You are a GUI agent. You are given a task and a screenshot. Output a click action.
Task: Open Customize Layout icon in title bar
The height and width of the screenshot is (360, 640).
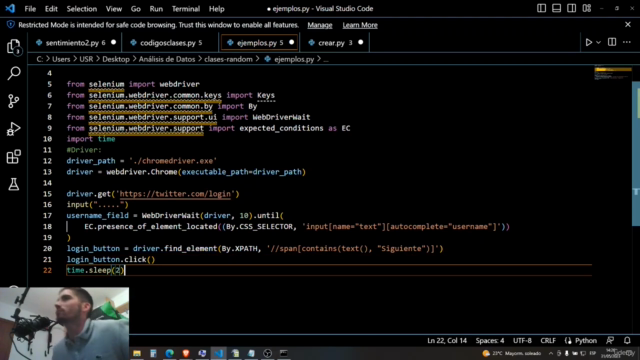click(x=587, y=8)
